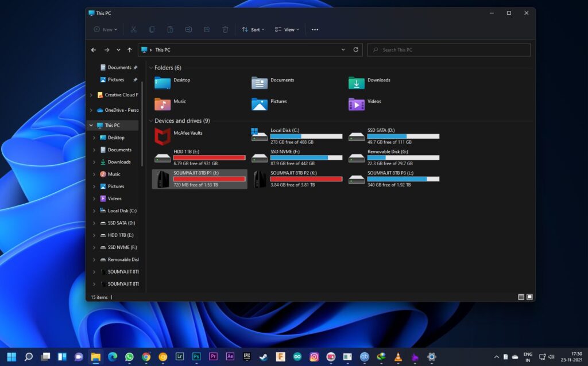Expand Creative Cloud Files in navigation pane
The width and height of the screenshot is (588, 366).
click(x=91, y=95)
